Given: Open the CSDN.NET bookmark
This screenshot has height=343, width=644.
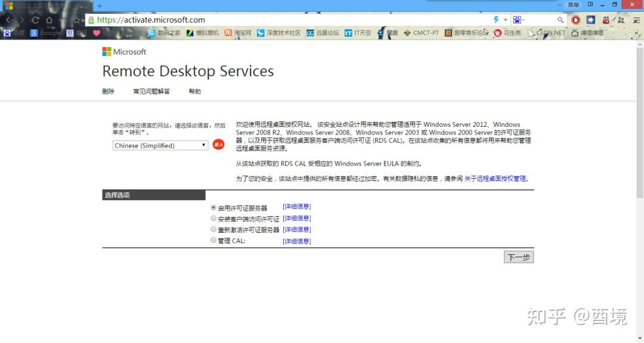Looking at the screenshot, I should [547, 33].
